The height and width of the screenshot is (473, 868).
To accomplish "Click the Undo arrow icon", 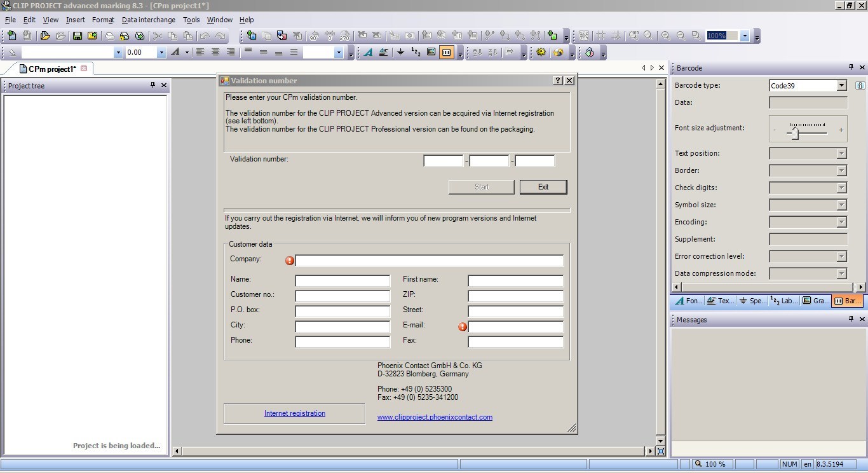I will point(205,36).
